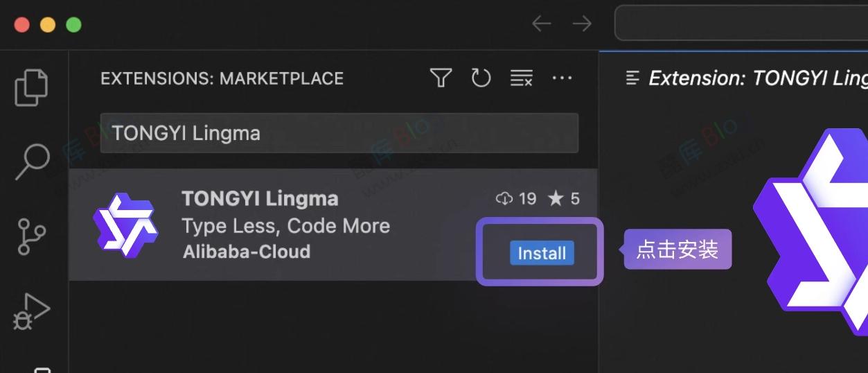This screenshot has width=868, height=373.
Task: Open the Source Control view
Action: click(x=32, y=236)
